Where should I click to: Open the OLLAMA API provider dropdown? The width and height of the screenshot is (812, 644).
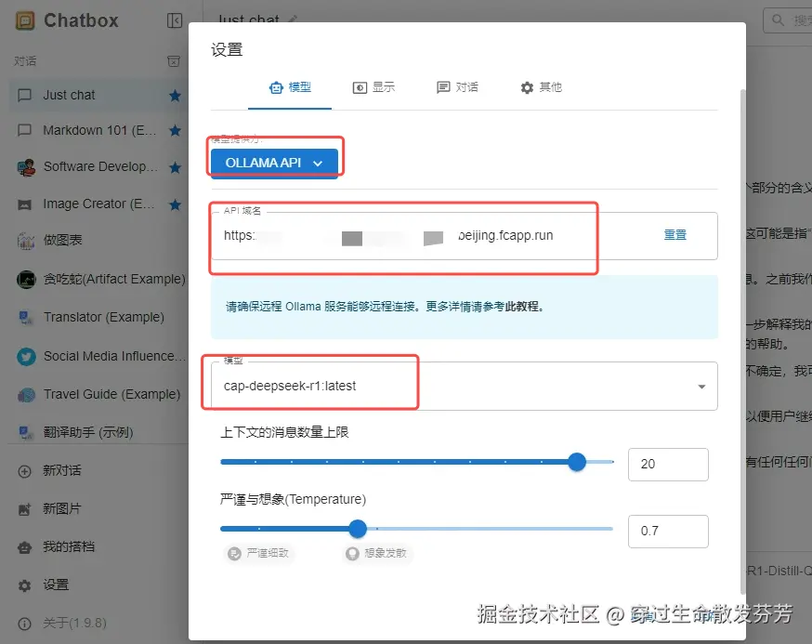point(274,164)
